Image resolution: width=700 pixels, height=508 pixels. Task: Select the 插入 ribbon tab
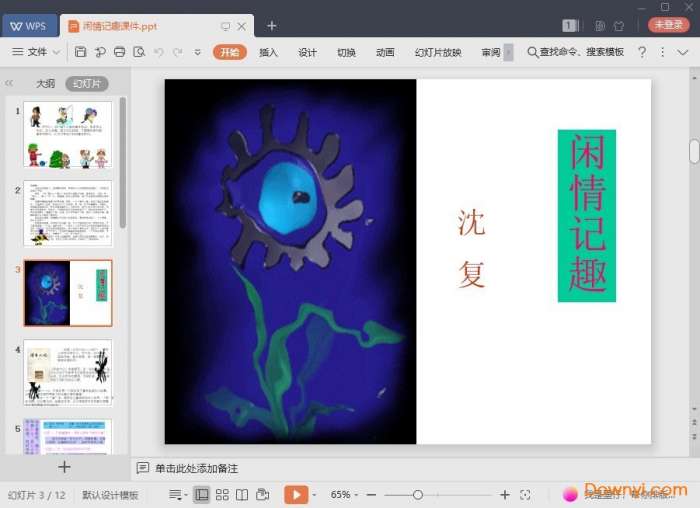pos(268,52)
